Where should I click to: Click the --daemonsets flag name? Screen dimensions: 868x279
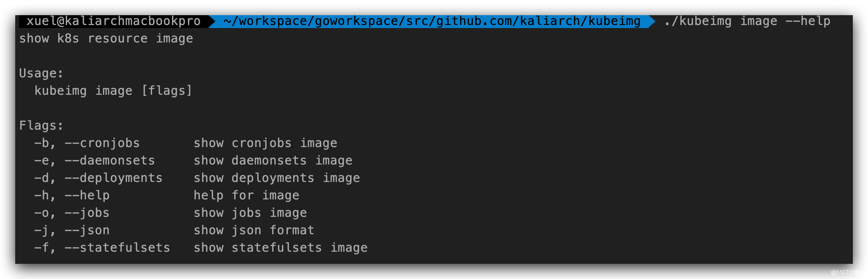(x=110, y=161)
